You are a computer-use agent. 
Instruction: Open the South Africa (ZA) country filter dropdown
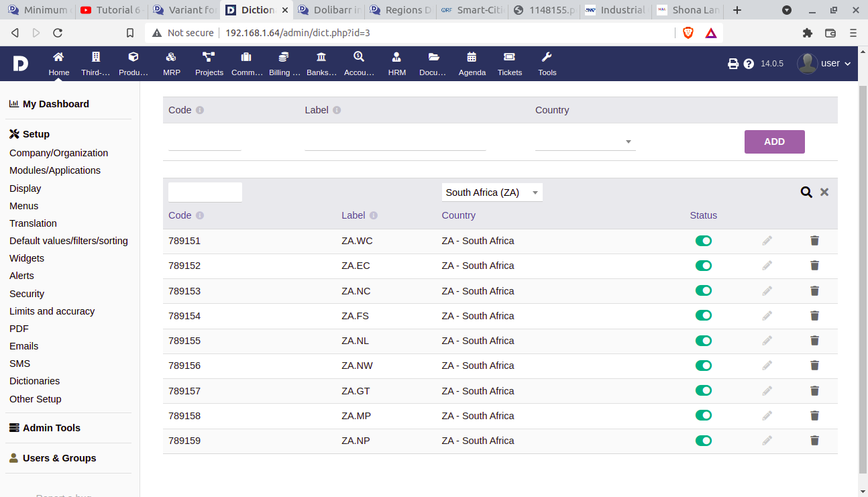pyautogui.click(x=492, y=192)
